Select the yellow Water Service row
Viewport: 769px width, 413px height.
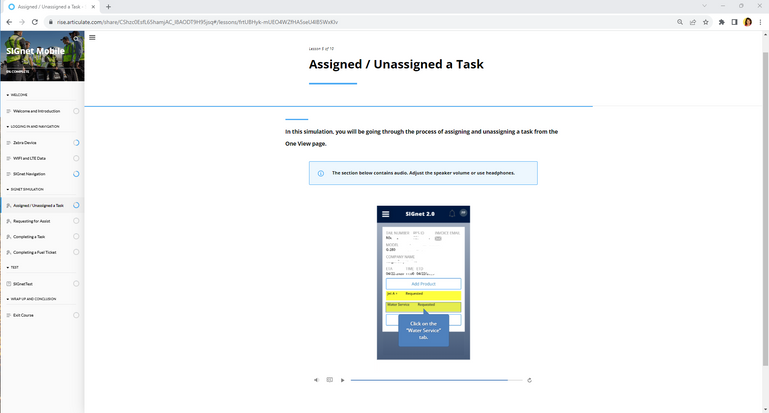pyautogui.click(x=423, y=305)
